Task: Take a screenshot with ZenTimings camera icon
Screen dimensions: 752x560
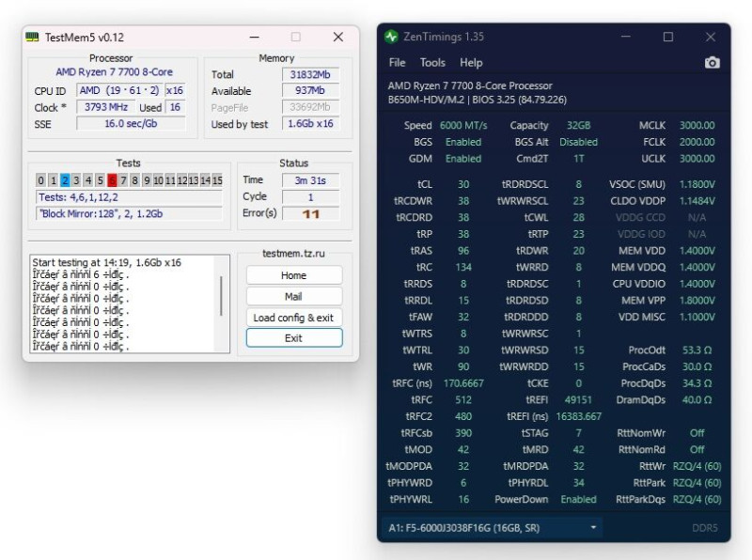Action: (713, 63)
